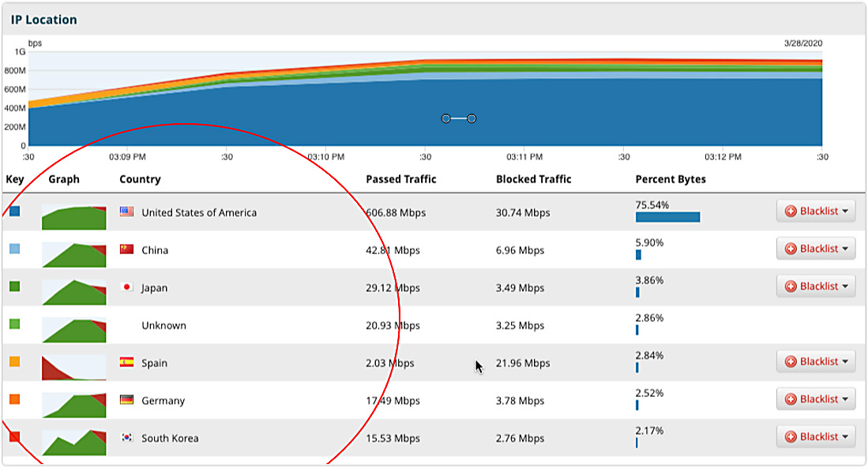868x468 pixels.
Task: Blacklist traffic from Spain
Action: 815,361
